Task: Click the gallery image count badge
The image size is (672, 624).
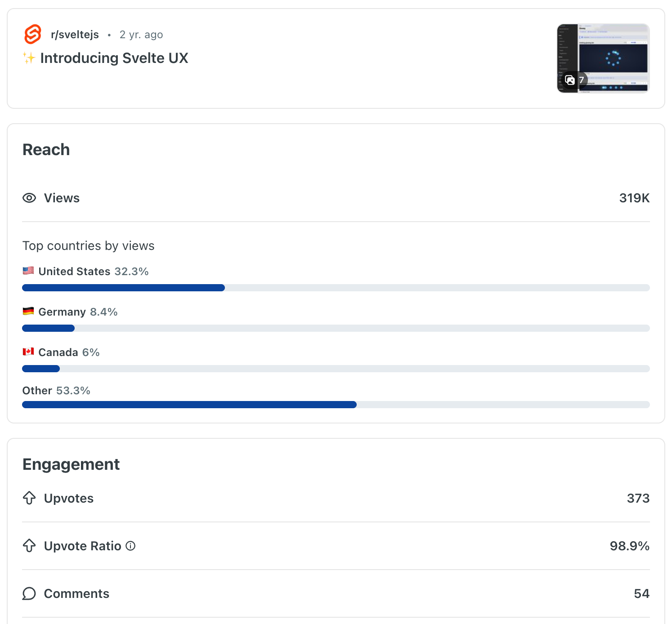Action: pos(575,80)
